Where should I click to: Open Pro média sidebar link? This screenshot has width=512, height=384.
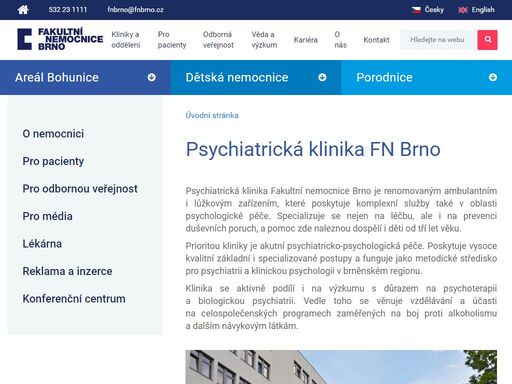[x=47, y=216]
